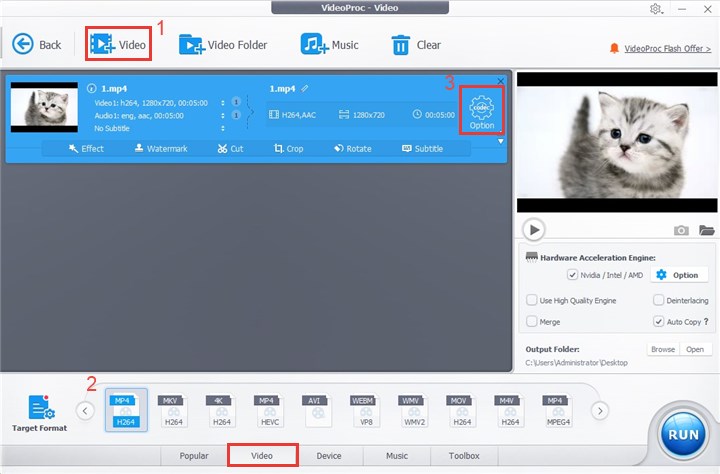Switch to the Toolbox tab
The width and height of the screenshot is (720, 474).
point(464,456)
